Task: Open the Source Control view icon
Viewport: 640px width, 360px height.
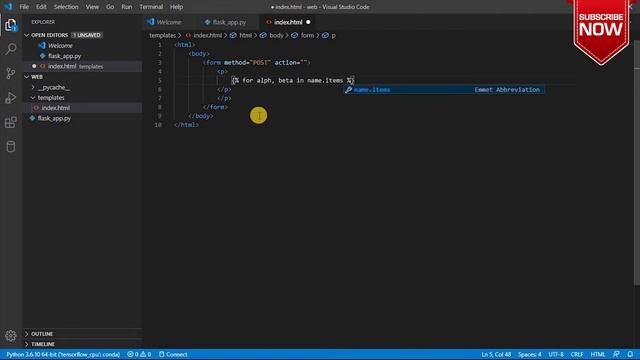Action: pos(11,73)
